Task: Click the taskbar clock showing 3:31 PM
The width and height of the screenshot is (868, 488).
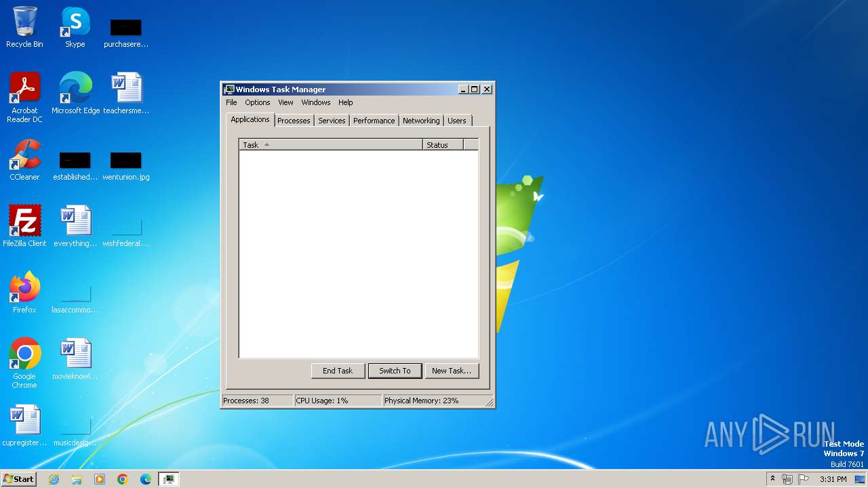Action: pos(833,479)
